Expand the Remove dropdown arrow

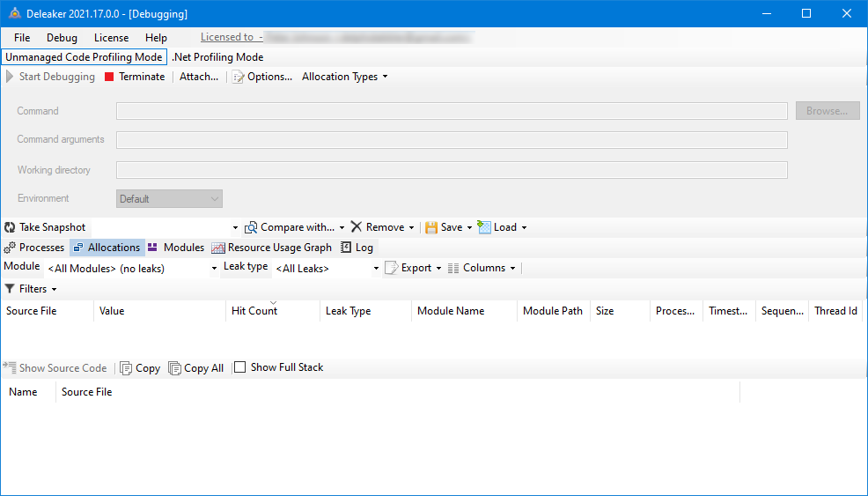tap(411, 228)
